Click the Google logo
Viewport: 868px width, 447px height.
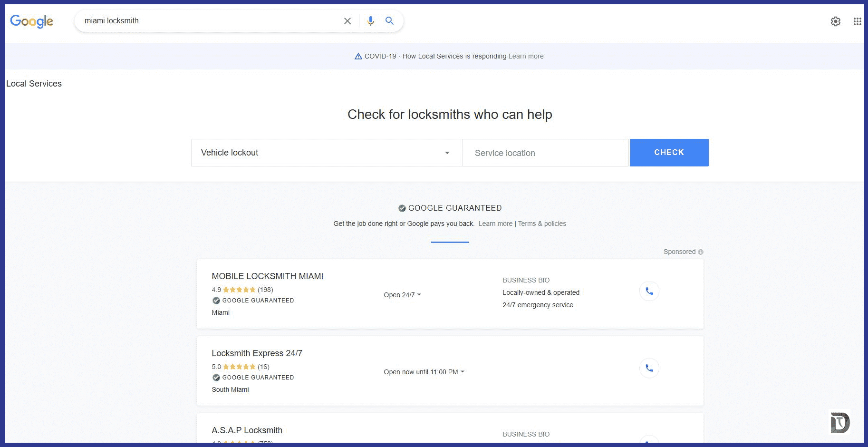click(x=31, y=21)
